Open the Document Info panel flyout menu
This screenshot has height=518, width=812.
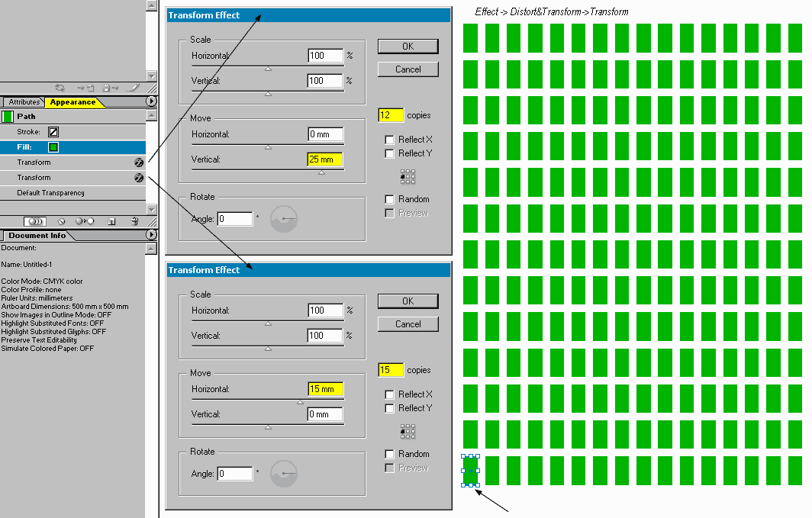coord(151,234)
